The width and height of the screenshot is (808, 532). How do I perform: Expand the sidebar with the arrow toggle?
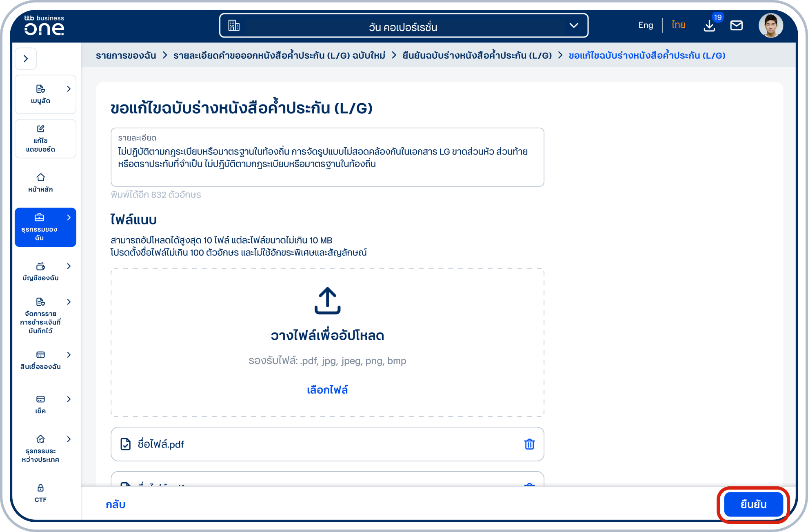pyautogui.click(x=26, y=58)
